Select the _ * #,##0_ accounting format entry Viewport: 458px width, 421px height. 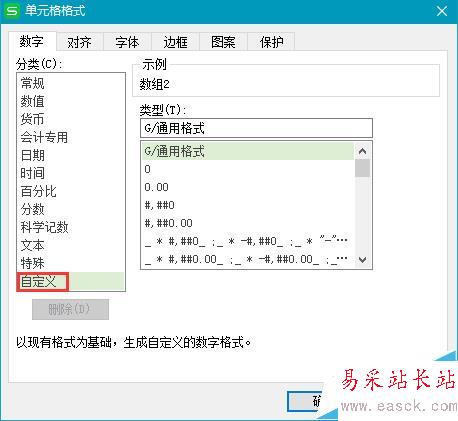point(248,241)
